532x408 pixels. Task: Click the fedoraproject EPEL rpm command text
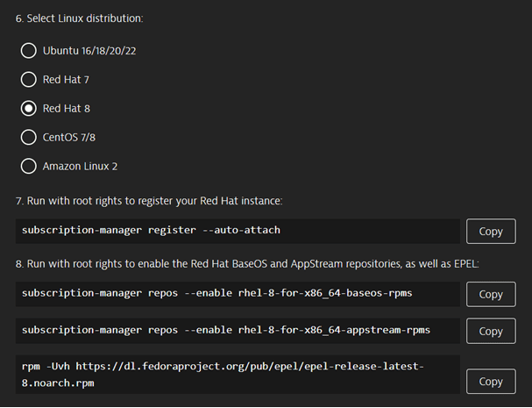click(x=223, y=374)
